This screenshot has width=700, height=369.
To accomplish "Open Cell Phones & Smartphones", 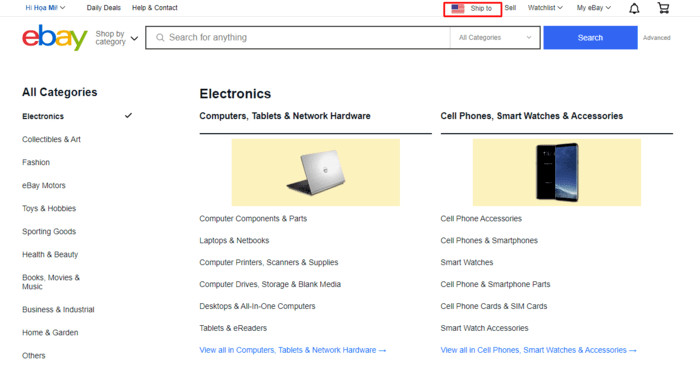I will [x=489, y=240].
